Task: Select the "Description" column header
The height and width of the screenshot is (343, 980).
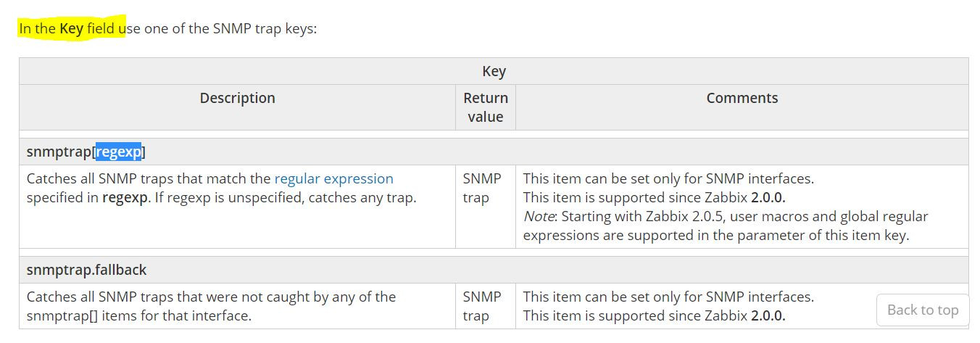Action: click(x=237, y=98)
